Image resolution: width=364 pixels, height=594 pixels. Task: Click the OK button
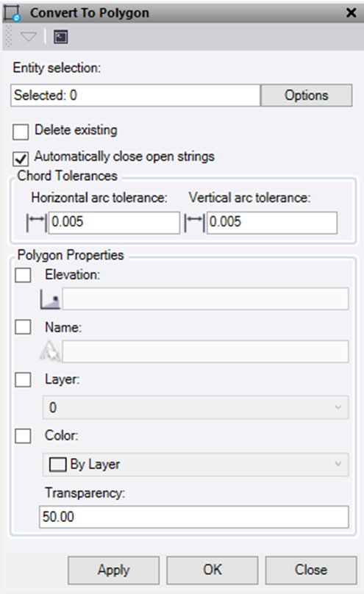[x=213, y=570]
